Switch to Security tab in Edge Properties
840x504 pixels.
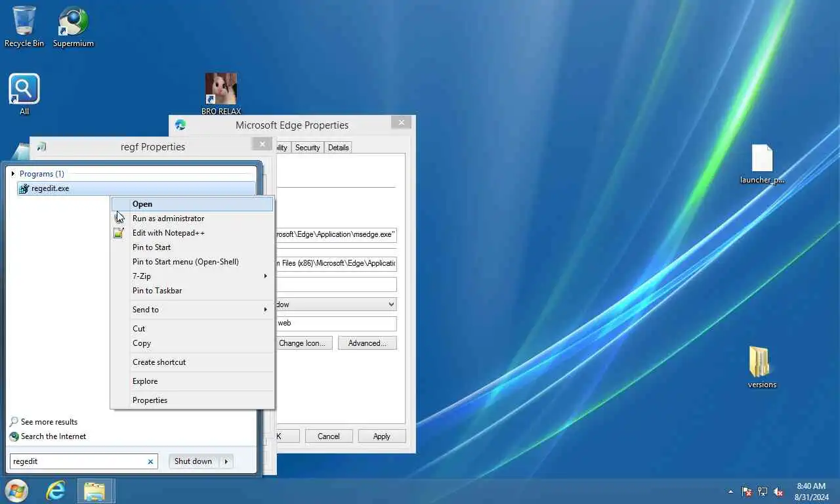point(307,148)
